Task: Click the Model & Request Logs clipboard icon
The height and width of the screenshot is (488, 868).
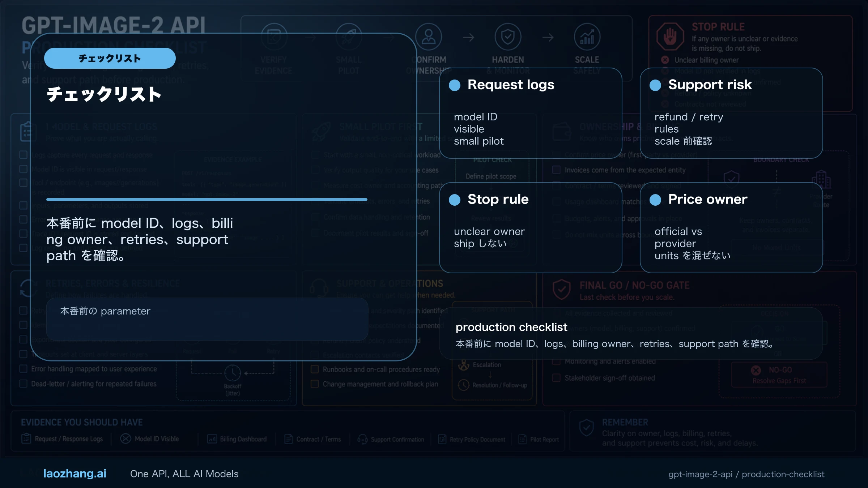Action: pos(28,132)
